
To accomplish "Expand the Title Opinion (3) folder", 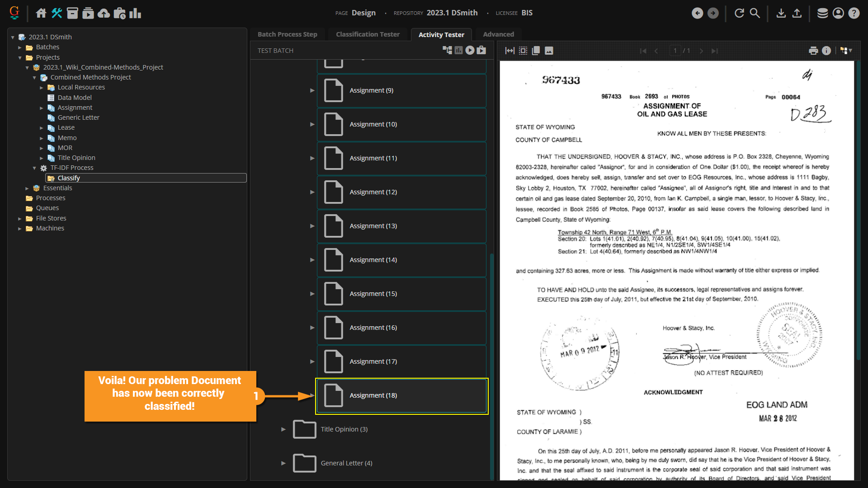I will tap(283, 429).
